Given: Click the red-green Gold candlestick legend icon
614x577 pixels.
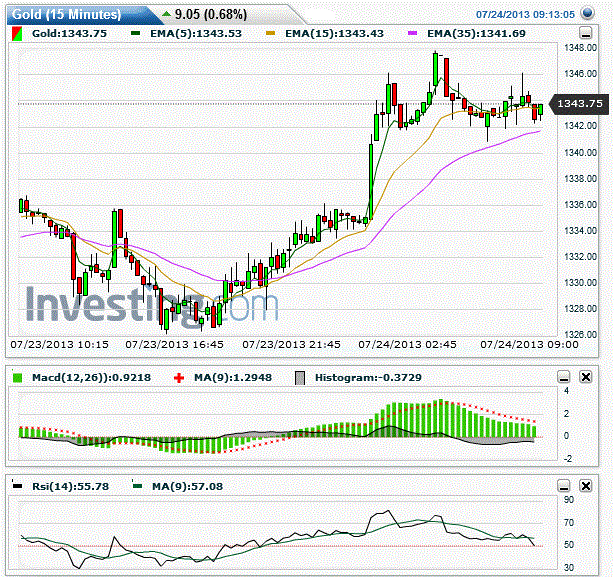Looking at the screenshot, I should [17, 34].
